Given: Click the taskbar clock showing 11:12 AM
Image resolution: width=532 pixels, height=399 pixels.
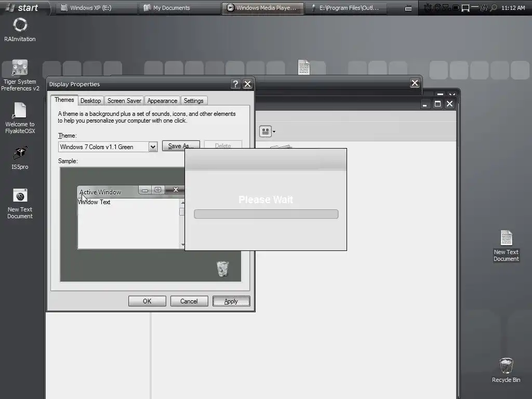Looking at the screenshot, I should (x=513, y=8).
